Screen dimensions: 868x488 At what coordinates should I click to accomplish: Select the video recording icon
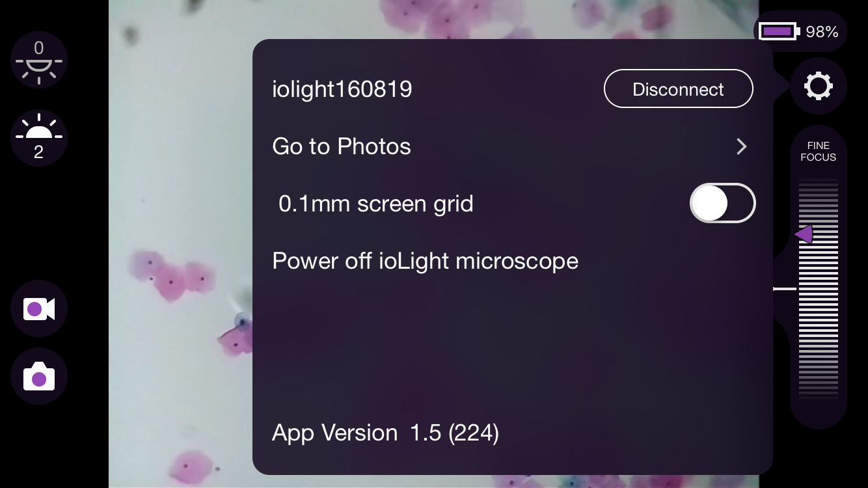coord(39,308)
